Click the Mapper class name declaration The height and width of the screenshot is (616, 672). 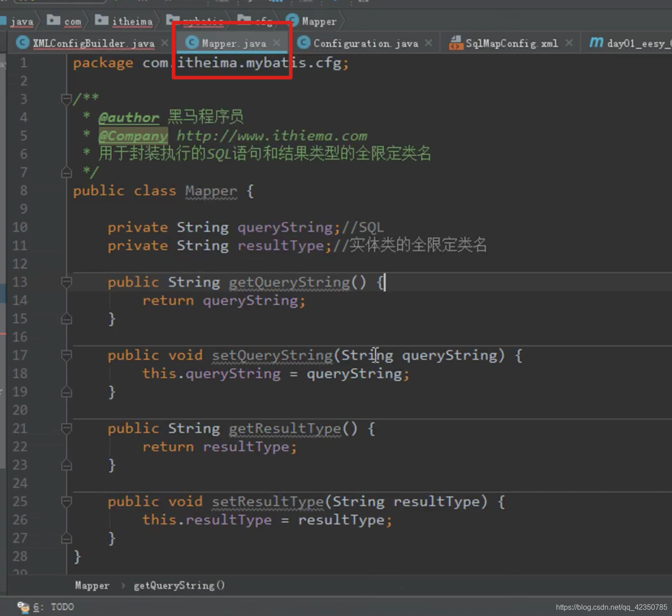[x=211, y=191]
